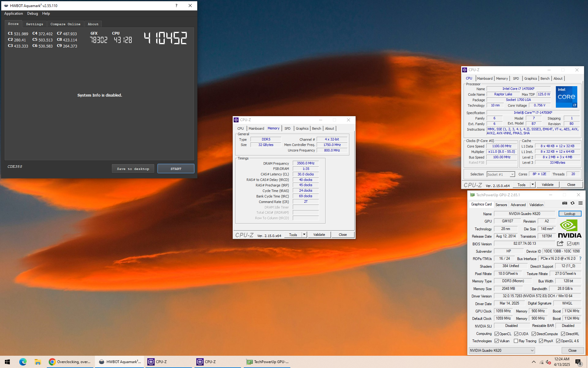
Task: Select the first CPU-Z taskbar item
Action: click(169, 362)
